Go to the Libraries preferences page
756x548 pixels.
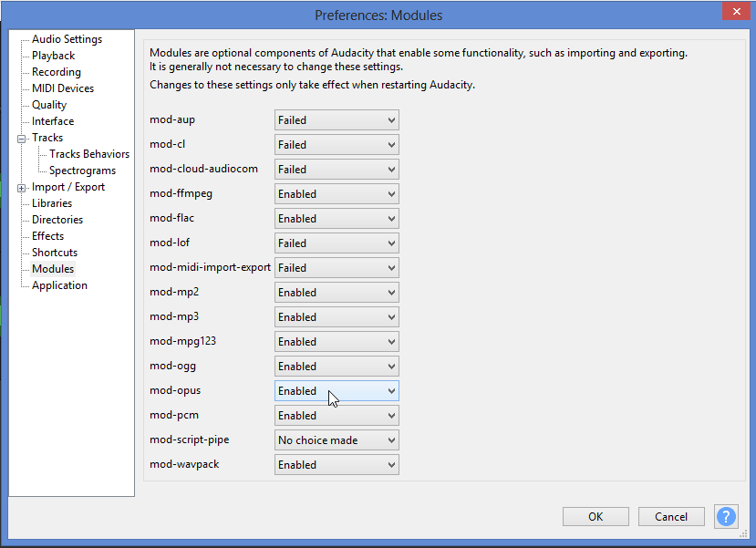click(x=52, y=203)
